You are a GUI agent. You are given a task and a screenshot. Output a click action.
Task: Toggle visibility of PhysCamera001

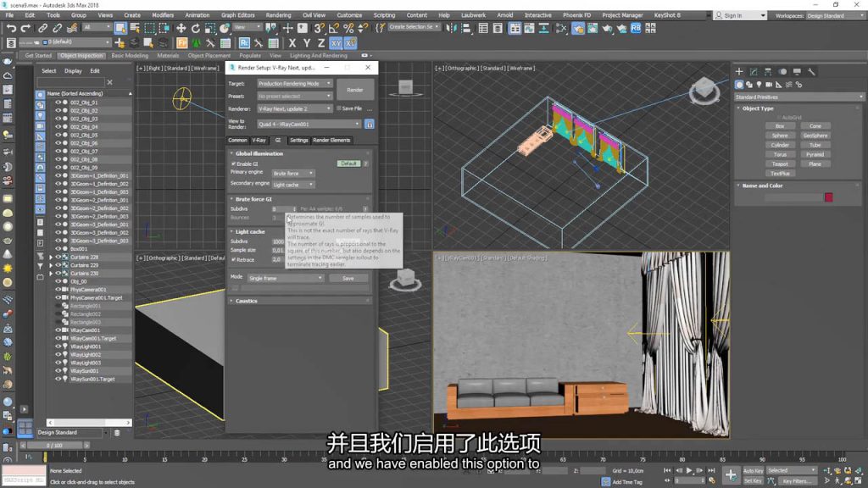(x=58, y=290)
